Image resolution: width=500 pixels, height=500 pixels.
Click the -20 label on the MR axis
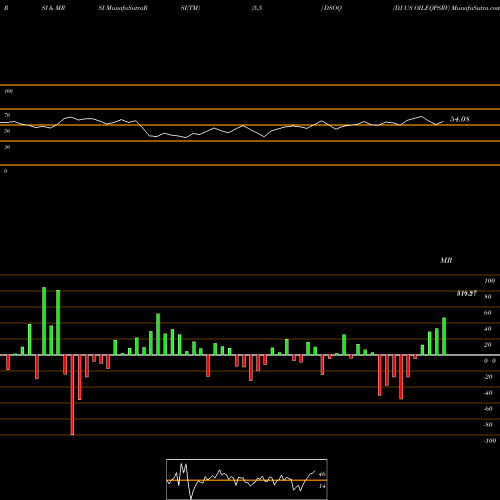click(x=488, y=377)
